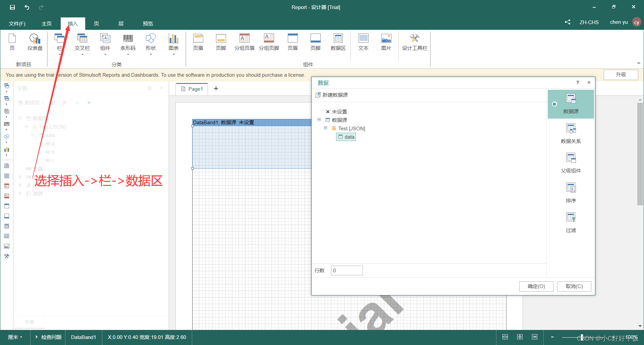Open the ZH-CHS language selector
This screenshot has height=345, width=644.
coord(589,22)
